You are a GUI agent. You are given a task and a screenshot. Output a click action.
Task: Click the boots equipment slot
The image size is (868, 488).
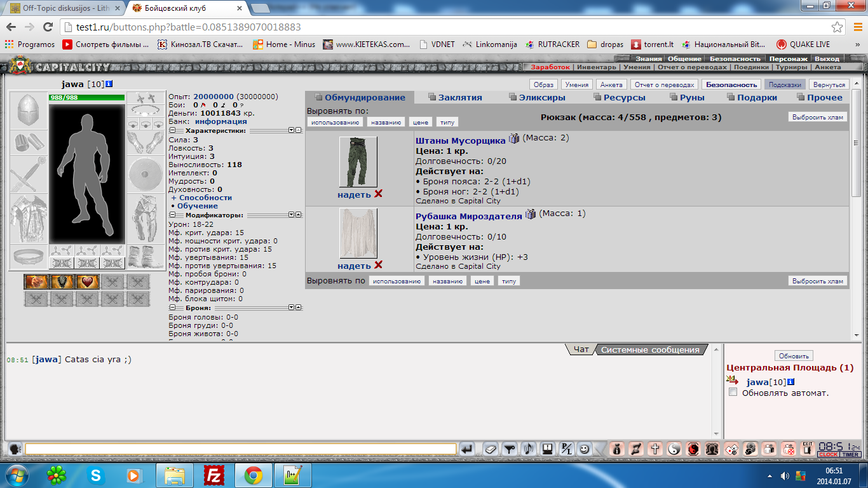tap(145, 257)
